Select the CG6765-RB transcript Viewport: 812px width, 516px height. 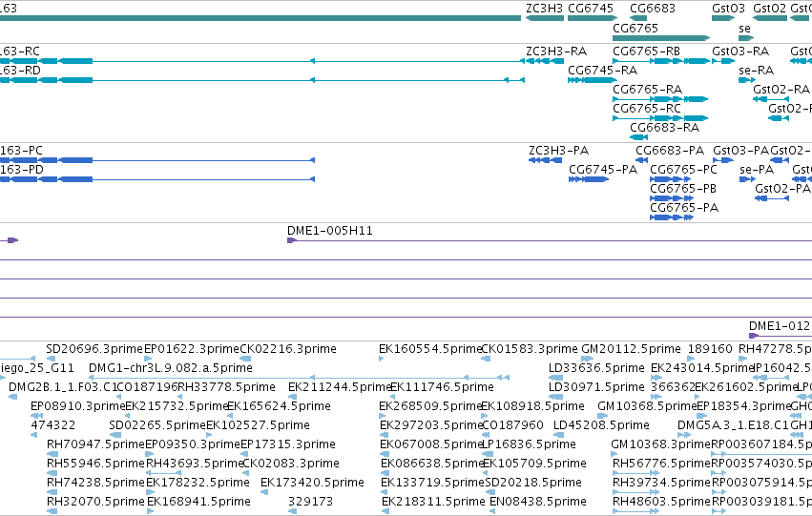[x=661, y=61]
